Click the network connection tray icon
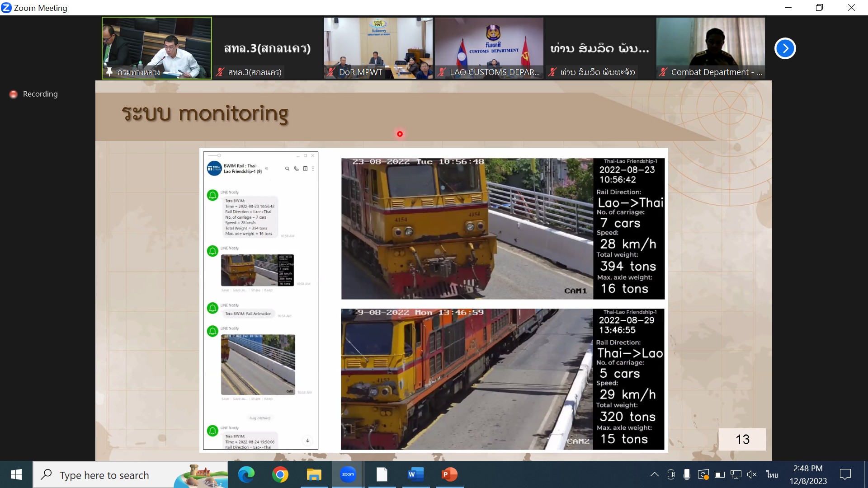Screen dimensions: 868x488 [x=736, y=474]
